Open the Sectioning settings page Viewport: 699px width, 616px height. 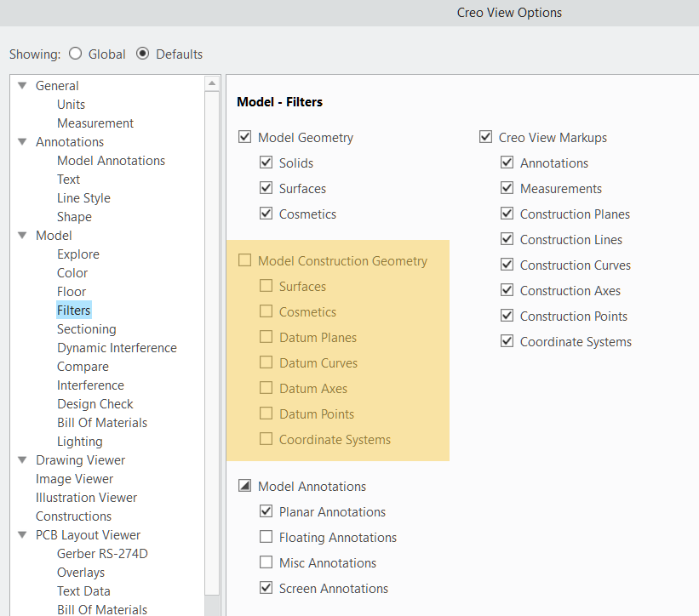(86, 328)
